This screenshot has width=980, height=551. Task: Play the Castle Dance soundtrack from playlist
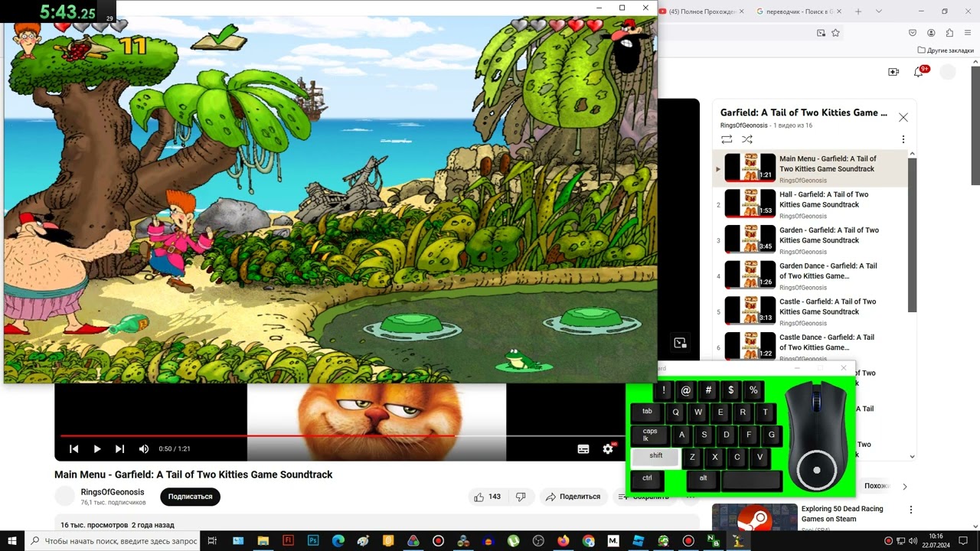[810, 346]
